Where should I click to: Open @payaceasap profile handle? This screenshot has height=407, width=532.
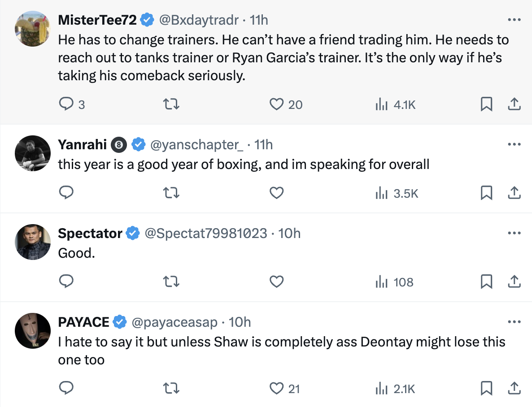pos(174,322)
